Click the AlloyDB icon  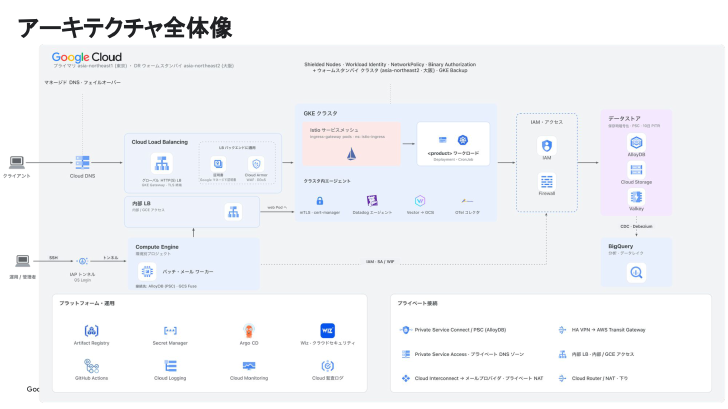(636, 143)
